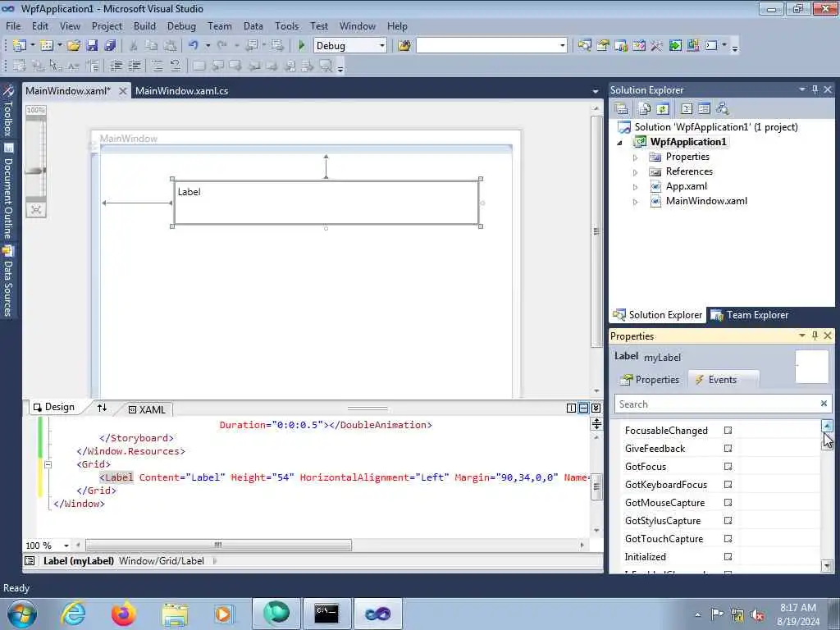
Task: Click Solution Explorer Show All Files icon
Action: coord(645,109)
